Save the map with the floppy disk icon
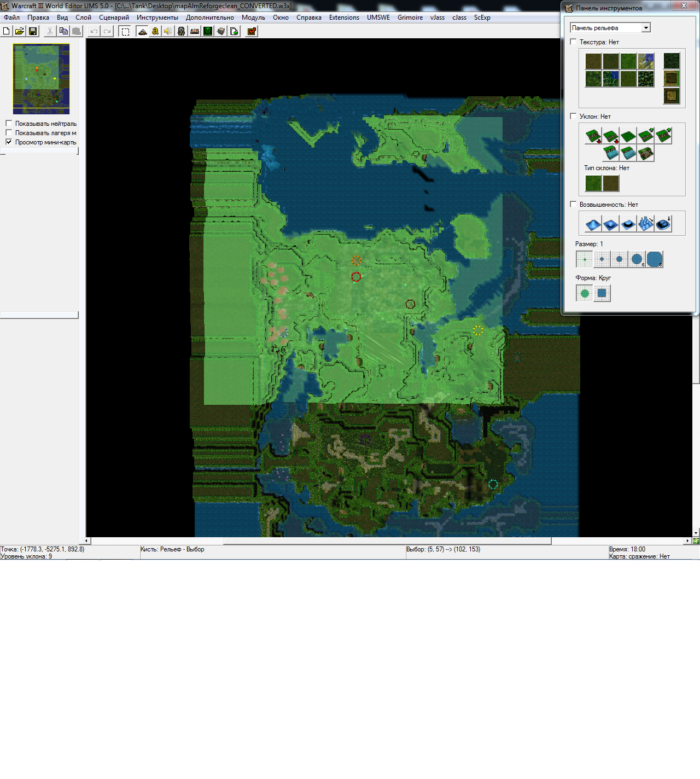 (33, 31)
